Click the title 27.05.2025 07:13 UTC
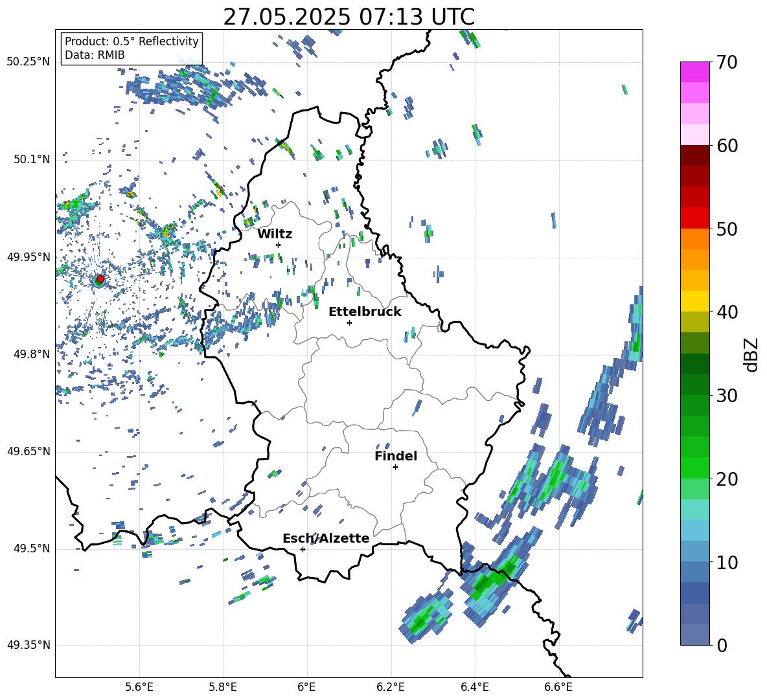 (x=349, y=17)
